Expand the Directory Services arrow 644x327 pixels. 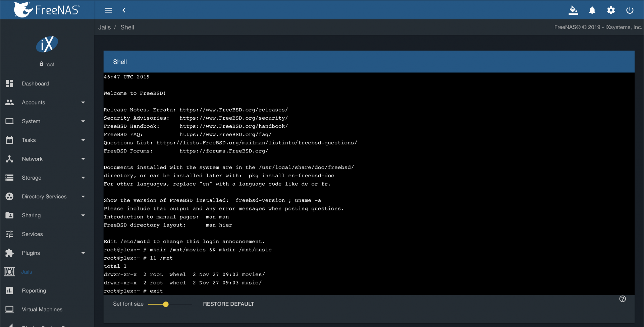tap(83, 197)
